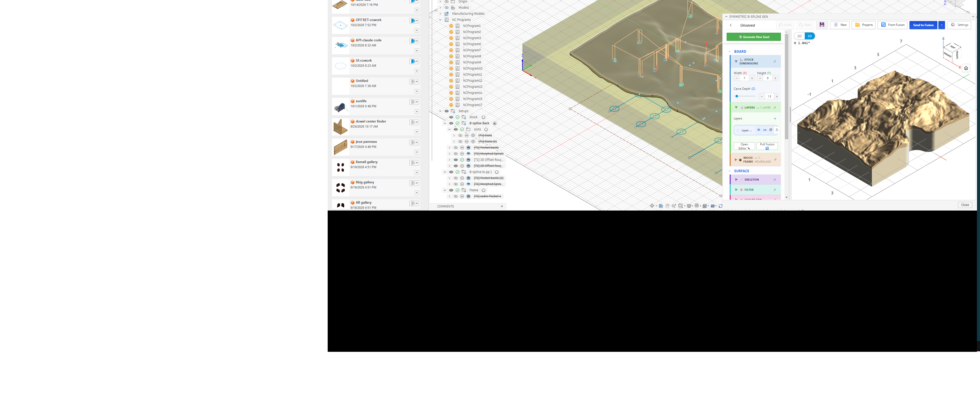Select Manufacturing Models in browser

coord(468,14)
